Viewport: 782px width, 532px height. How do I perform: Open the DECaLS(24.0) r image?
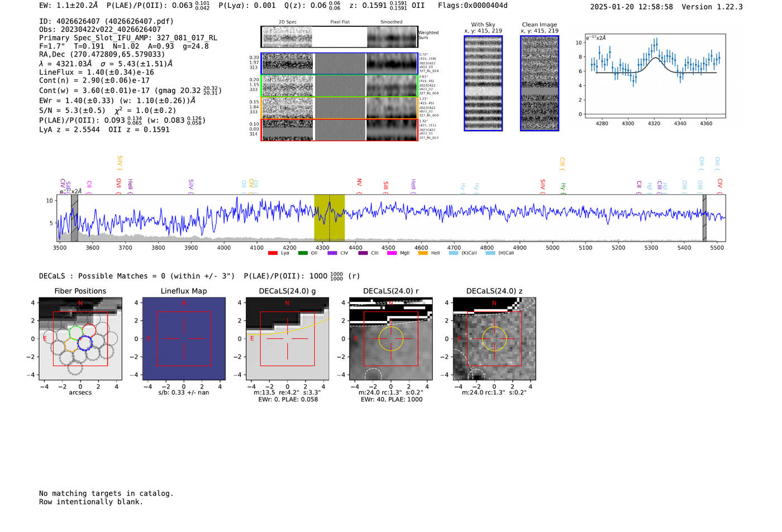(391, 339)
